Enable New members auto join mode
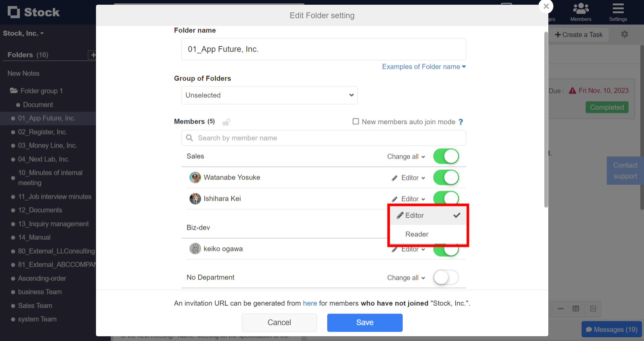The image size is (644, 341). click(x=355, y=122)
